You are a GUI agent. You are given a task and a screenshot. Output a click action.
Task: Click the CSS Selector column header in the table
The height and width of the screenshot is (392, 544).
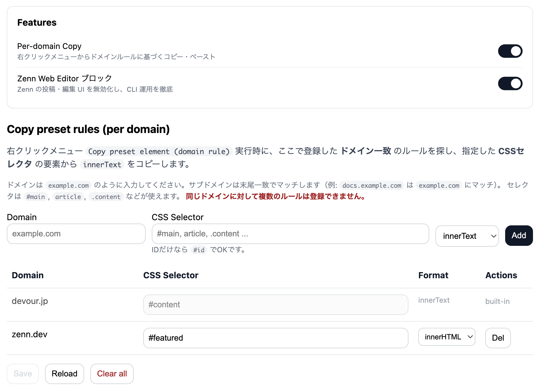tap(171, 275)
